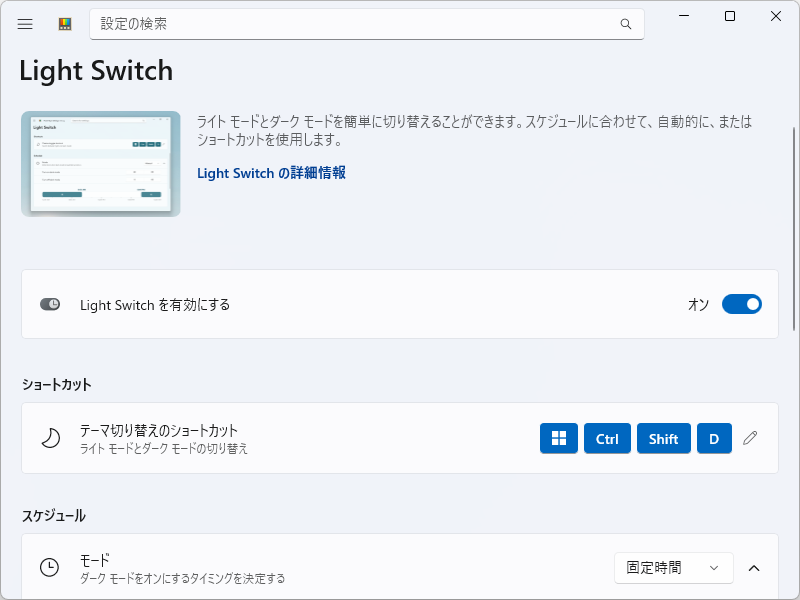Click the Ctrl key button
The width and height of the screenshot is (800, 600).
click(607, 438)
